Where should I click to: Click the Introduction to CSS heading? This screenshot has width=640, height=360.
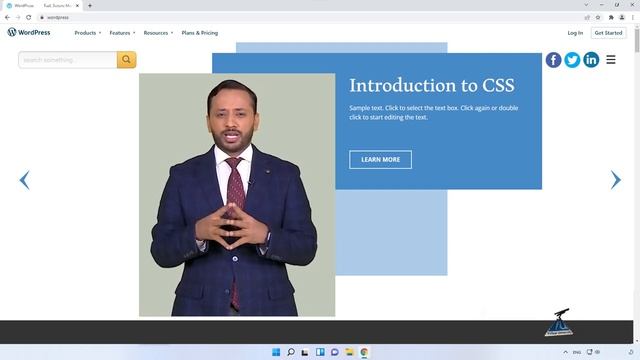pos(432,85)
